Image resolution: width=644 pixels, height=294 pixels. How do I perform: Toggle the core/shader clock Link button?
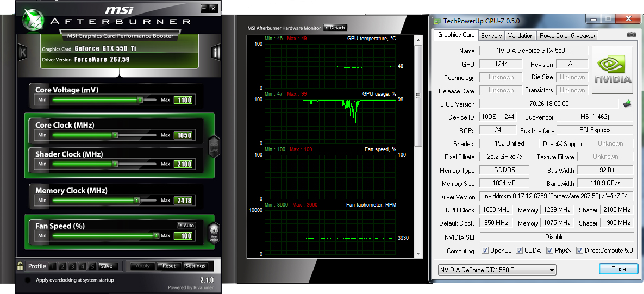214,146
